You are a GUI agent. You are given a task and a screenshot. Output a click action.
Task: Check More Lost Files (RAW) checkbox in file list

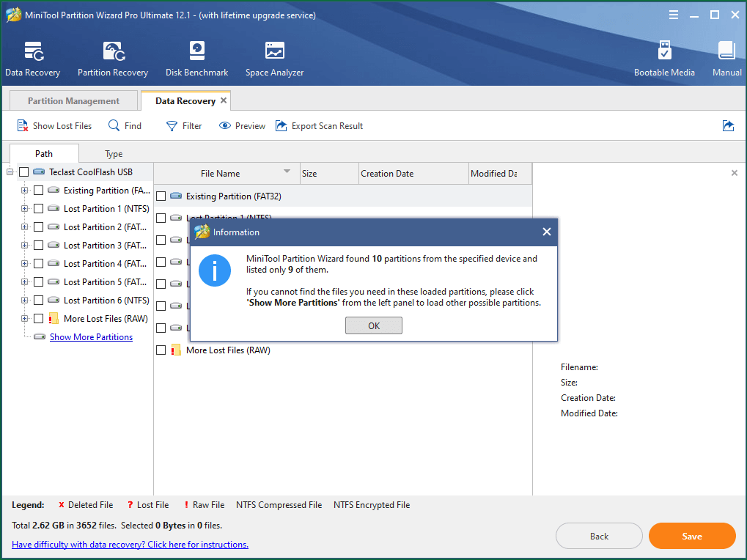(x=161, y=350)
